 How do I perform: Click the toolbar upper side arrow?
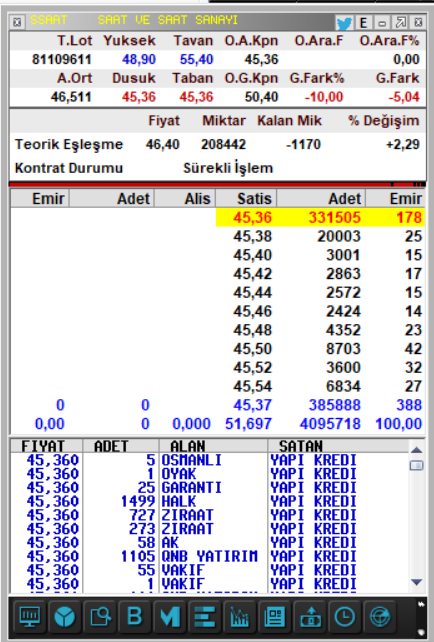pyautogui.click(x=421, y=604)
